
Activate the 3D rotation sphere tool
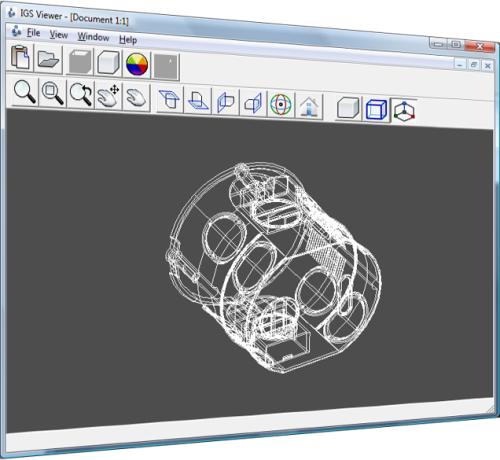pyautogui.click(x=281, y=104)
